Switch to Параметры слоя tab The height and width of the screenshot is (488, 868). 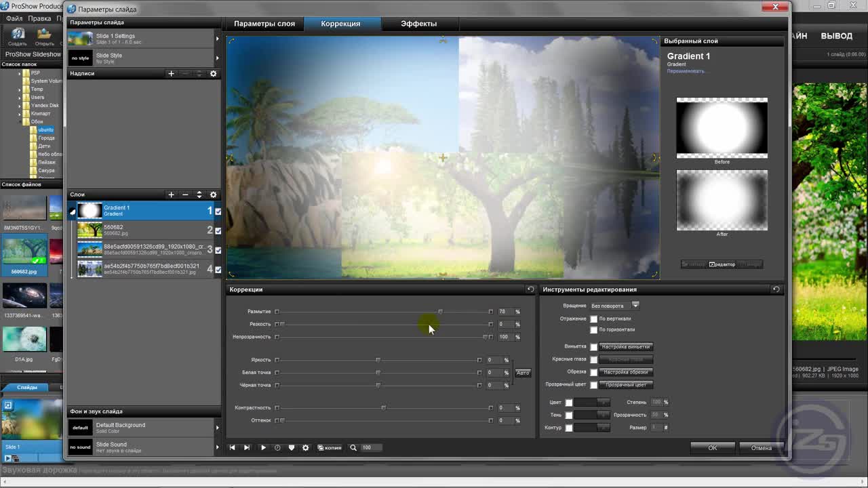264,24
